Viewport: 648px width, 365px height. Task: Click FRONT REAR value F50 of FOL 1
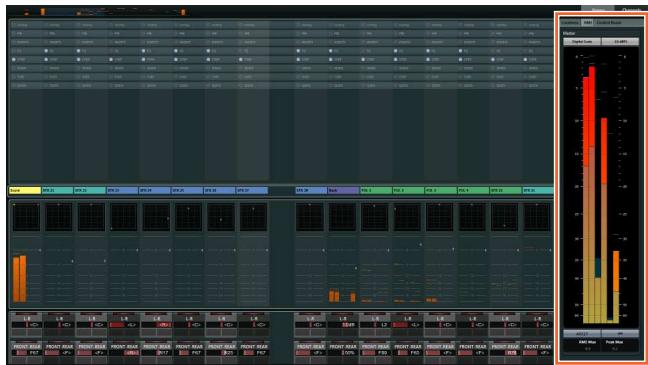click(375, 353)
